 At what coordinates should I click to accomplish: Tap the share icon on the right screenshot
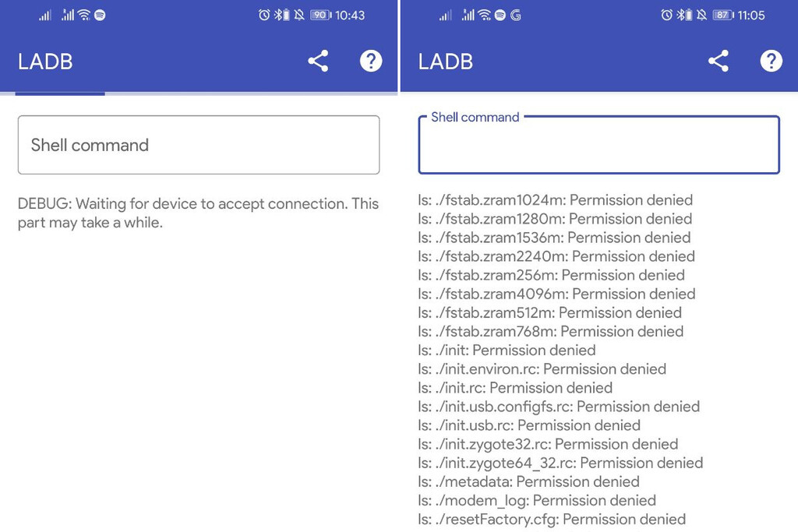pos(718,61)
